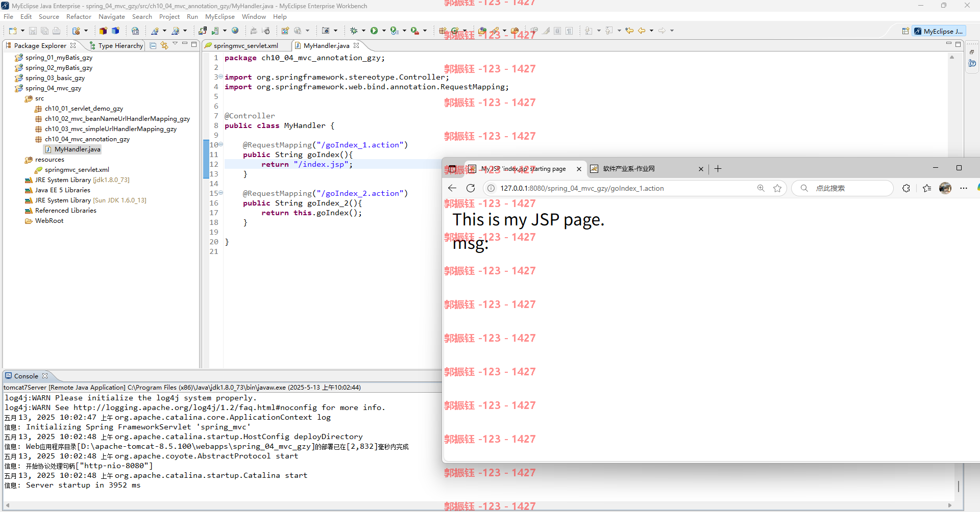Click the Last Edit Location arrow icon
The width and height of the screenshot is (980, 512).
629,31
